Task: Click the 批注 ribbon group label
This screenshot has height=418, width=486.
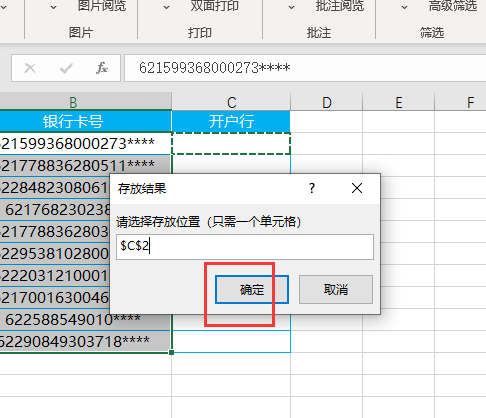Action: tap(319, 33)
